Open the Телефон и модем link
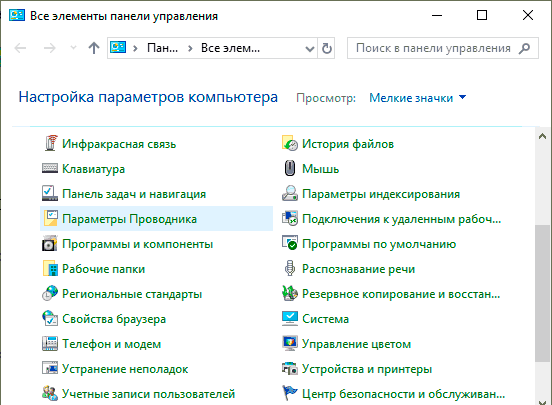 pos(112,344)
